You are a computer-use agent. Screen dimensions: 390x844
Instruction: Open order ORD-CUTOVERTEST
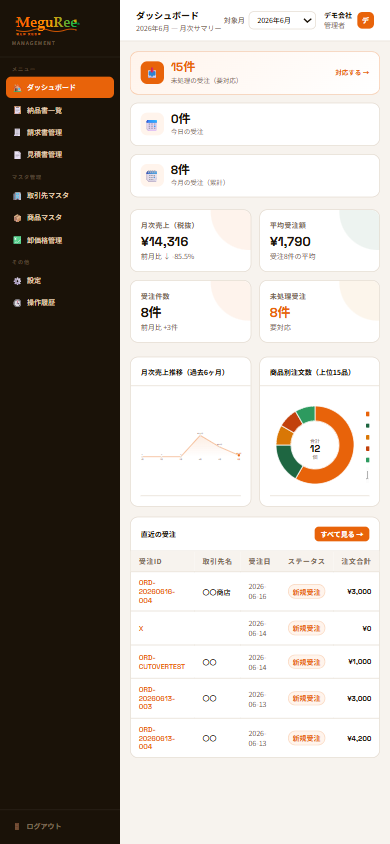[x=161, y=662]
